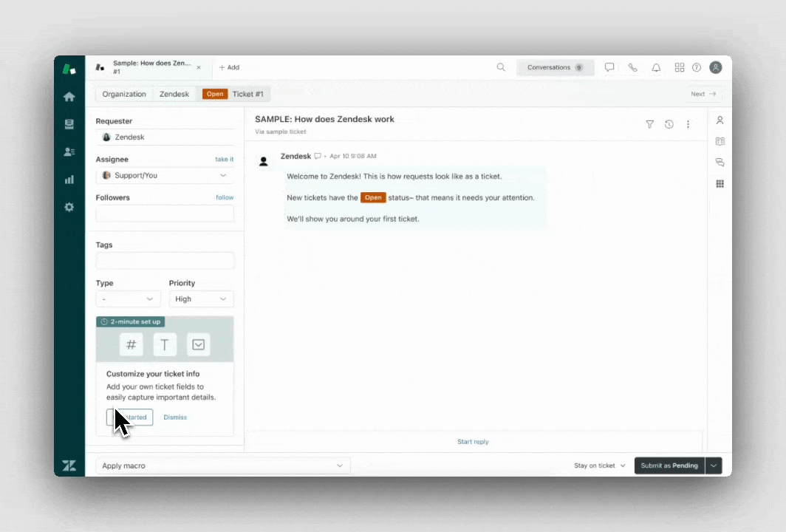Open the knowledge book panel icon
Viewport: 786px width, 532px height.
[720, 141]
